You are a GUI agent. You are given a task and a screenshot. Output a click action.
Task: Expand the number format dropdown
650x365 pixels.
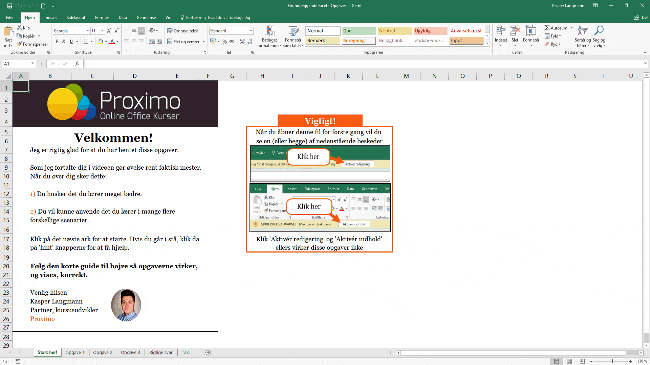click(x=251, y=31)
